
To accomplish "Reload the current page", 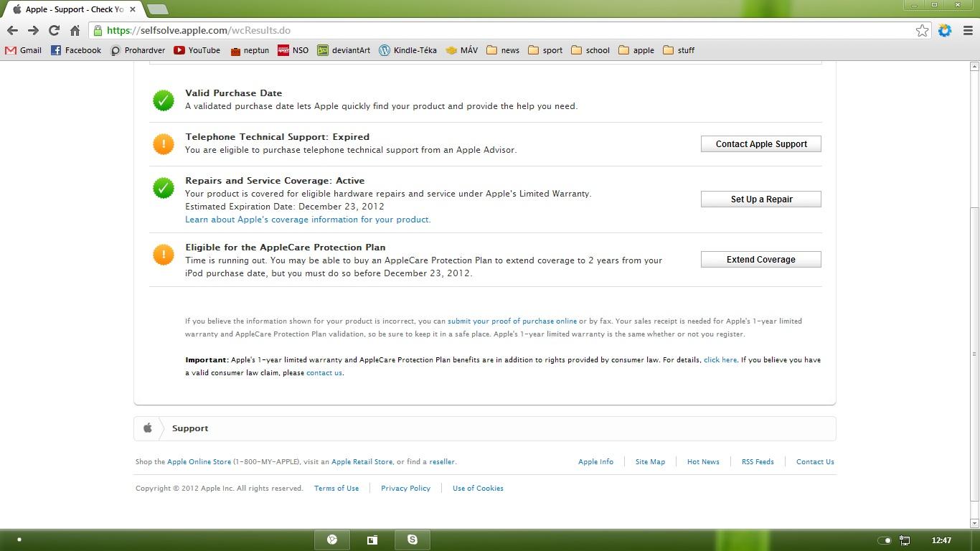I will coord(54,30).
